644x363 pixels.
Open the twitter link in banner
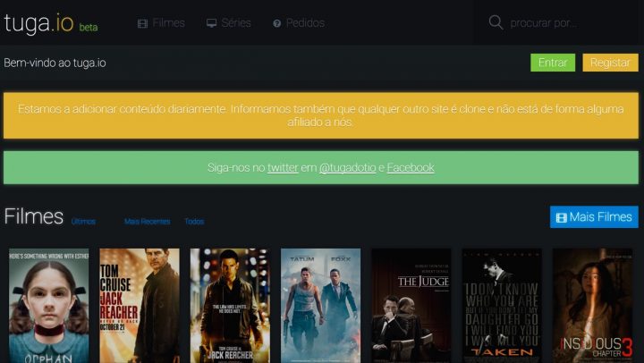pyautogui.click(x=283, y=168)
